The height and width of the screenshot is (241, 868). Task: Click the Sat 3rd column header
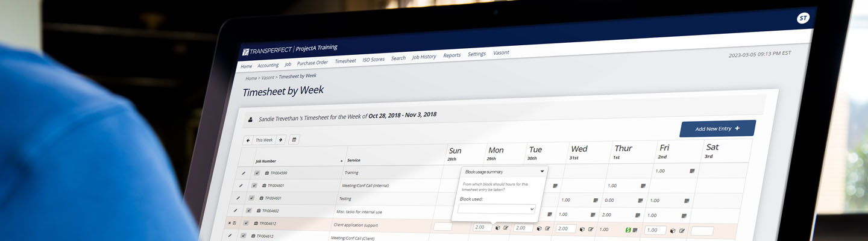(712, 151)
